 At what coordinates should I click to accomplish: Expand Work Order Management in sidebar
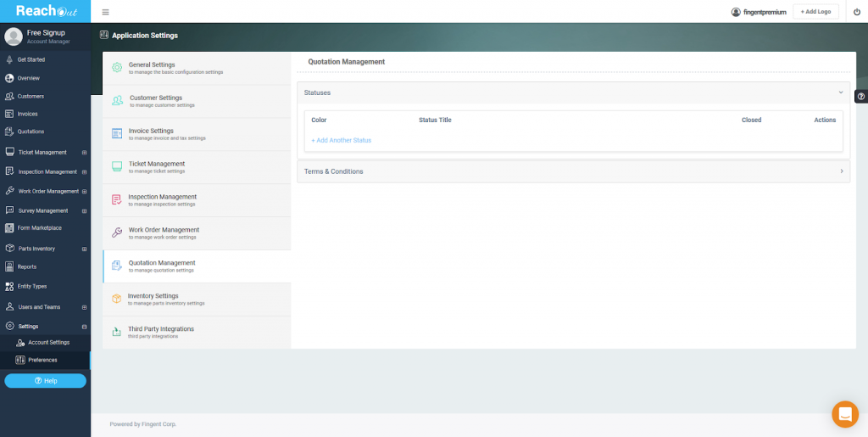click(84, 191)
